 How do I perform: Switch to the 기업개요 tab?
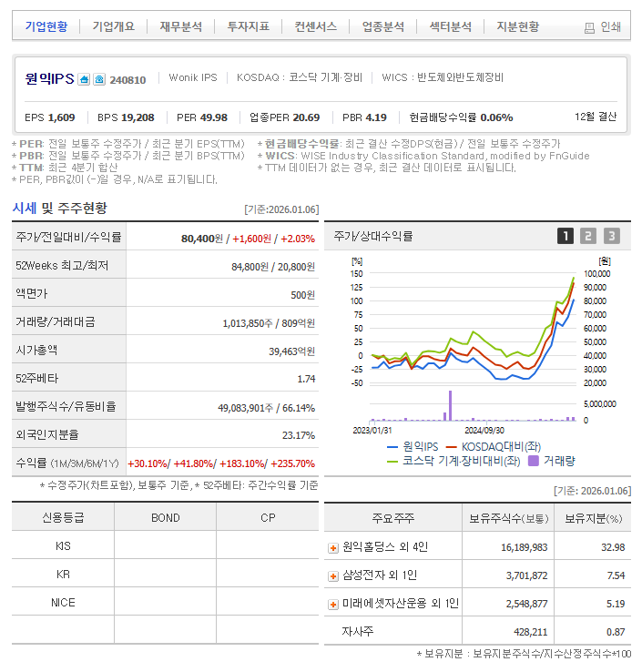pyautogui.click(x=114, y=26)
